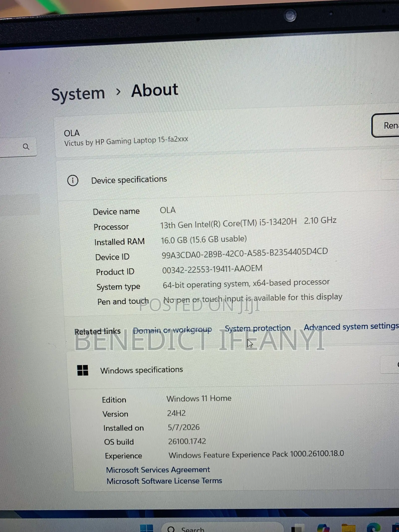Open the Start menu on taskbar
Viewport: 399px width, 532px height.
pyautogui.click(x=146, y=529)
